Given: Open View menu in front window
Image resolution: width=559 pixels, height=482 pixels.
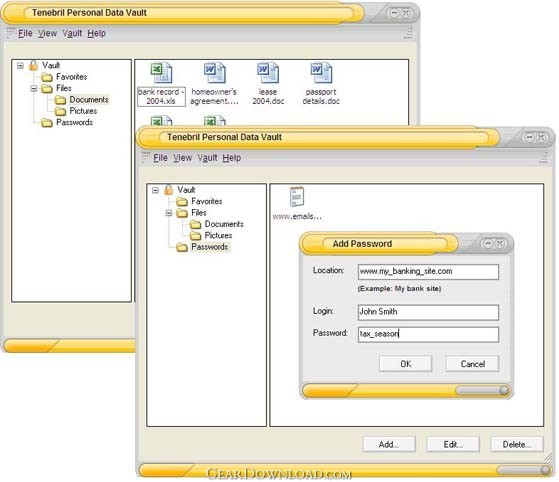Looking at the screenshot, I should pyautogui.click(x=183, y=158).
